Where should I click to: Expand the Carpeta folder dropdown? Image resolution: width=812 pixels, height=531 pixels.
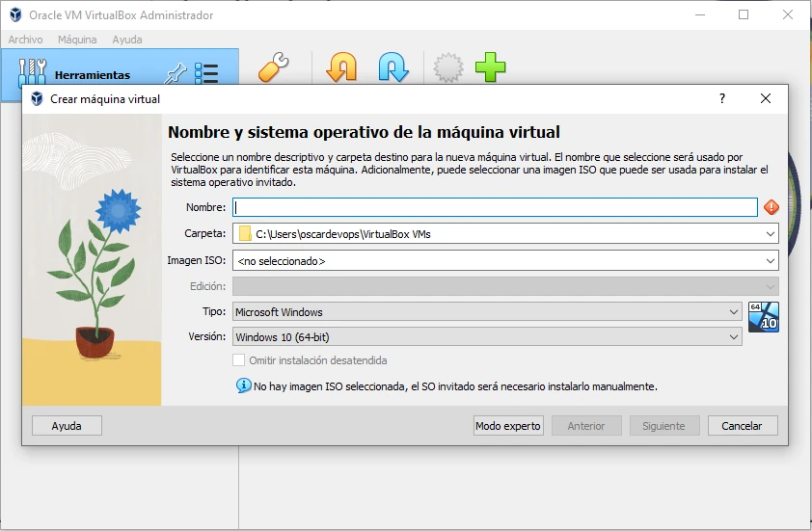tap(771, 234)
